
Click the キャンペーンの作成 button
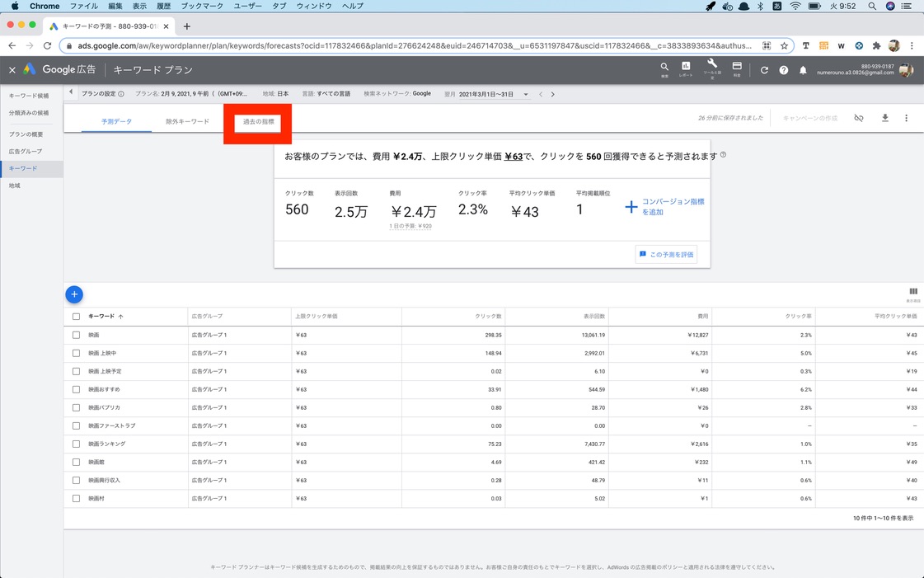[x=809, y=118]
